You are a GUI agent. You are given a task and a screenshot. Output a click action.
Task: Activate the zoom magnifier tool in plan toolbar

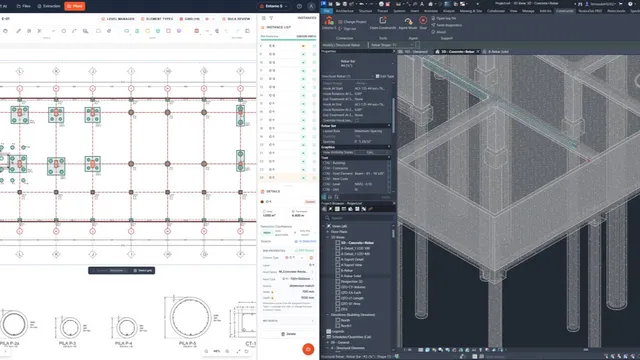85,31
